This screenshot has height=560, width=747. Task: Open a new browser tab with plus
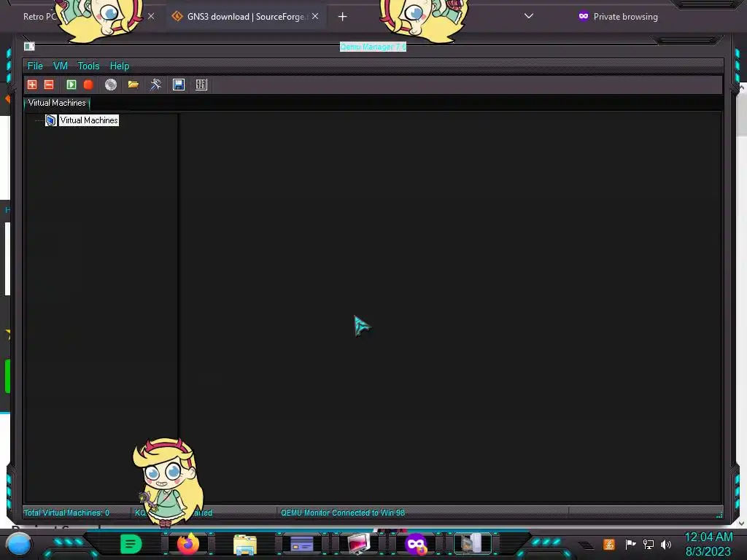(343, 17)
